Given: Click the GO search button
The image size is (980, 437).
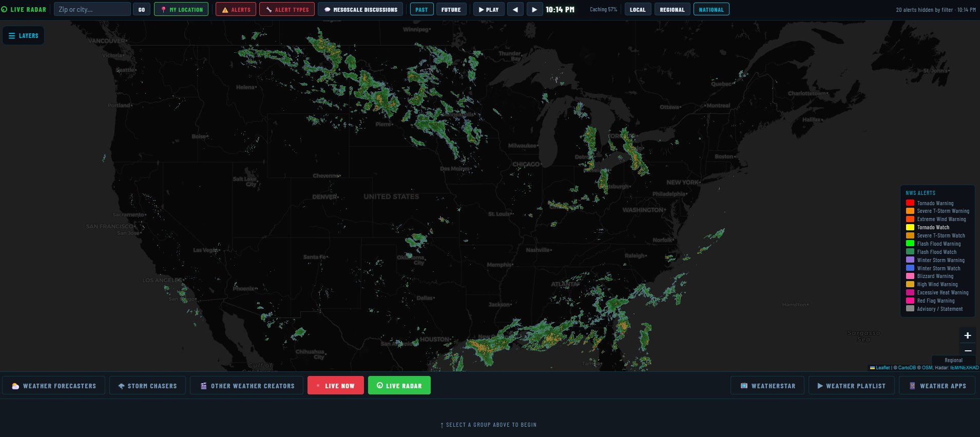Looking at the screenshot, I should click(x=142, y=9).
